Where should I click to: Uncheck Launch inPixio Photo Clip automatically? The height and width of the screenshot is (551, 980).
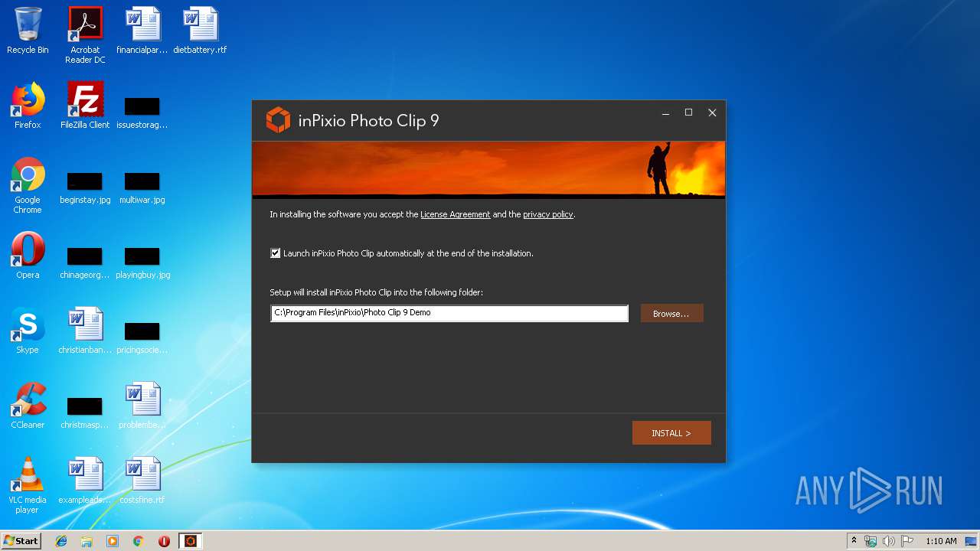pyautogui.click(x=276, y=253)
